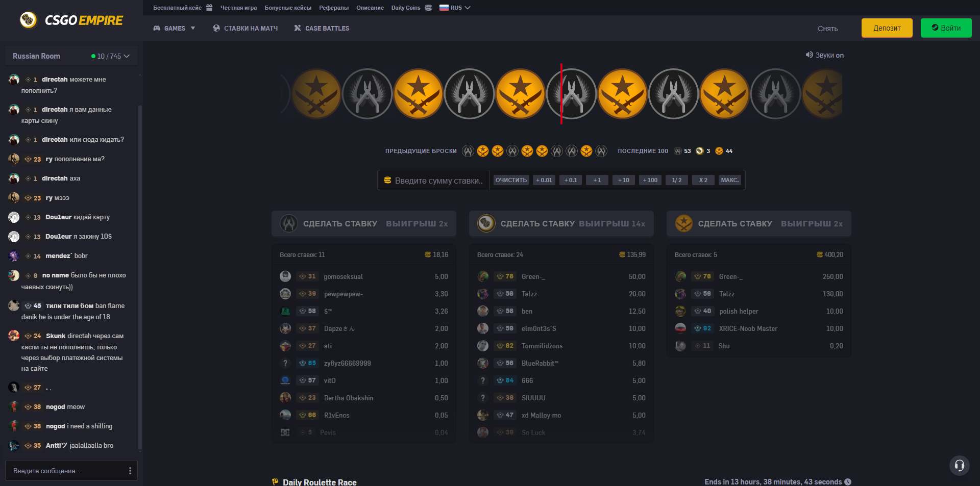Click the gift icon next to Бесплатный кейс
The image size is (980, 486).
click(209, 7)
